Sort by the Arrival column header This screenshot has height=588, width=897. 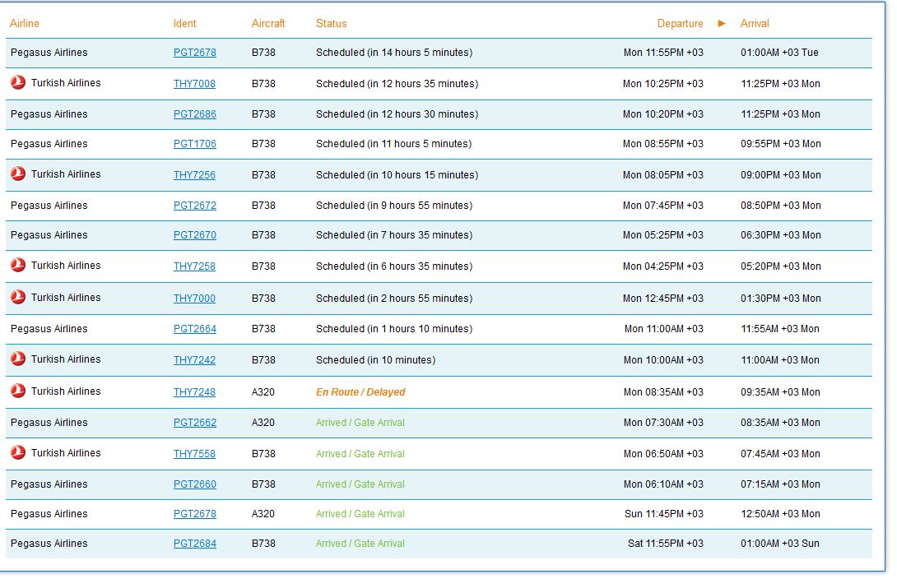(755, 23)
